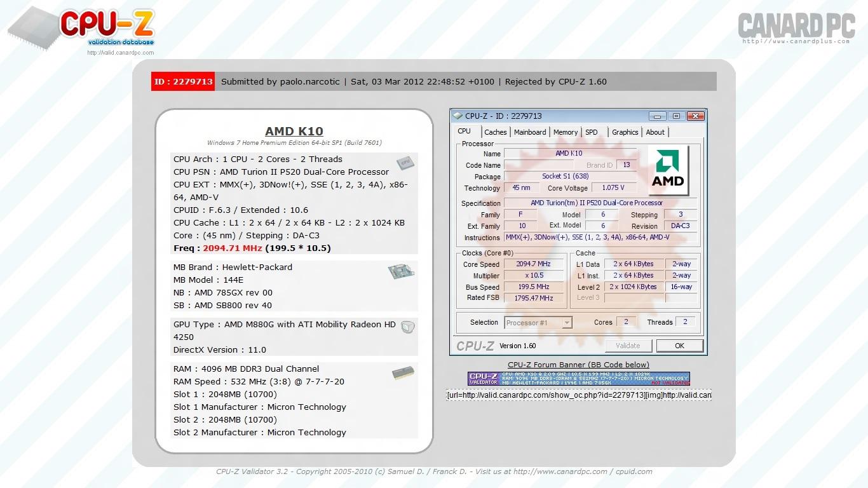Click the Rated FSB value 1795.47 MHz

(x=533, y=297)
